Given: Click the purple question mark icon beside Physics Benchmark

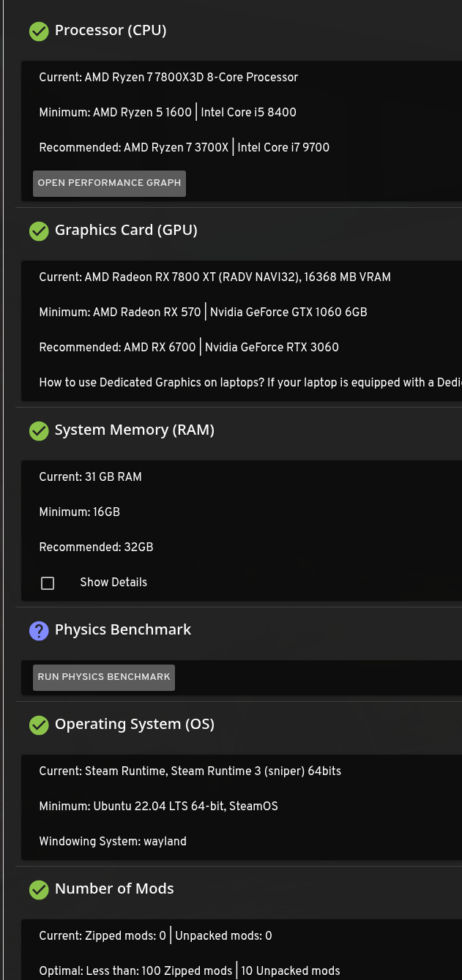Looking at the screenshot, I should coord(39,630).
